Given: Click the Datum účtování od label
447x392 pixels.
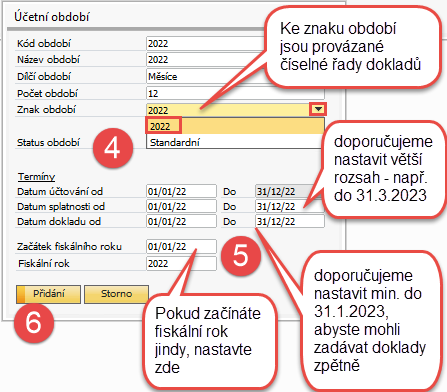Looking at the screenshot, I should (x=60, y=191).
